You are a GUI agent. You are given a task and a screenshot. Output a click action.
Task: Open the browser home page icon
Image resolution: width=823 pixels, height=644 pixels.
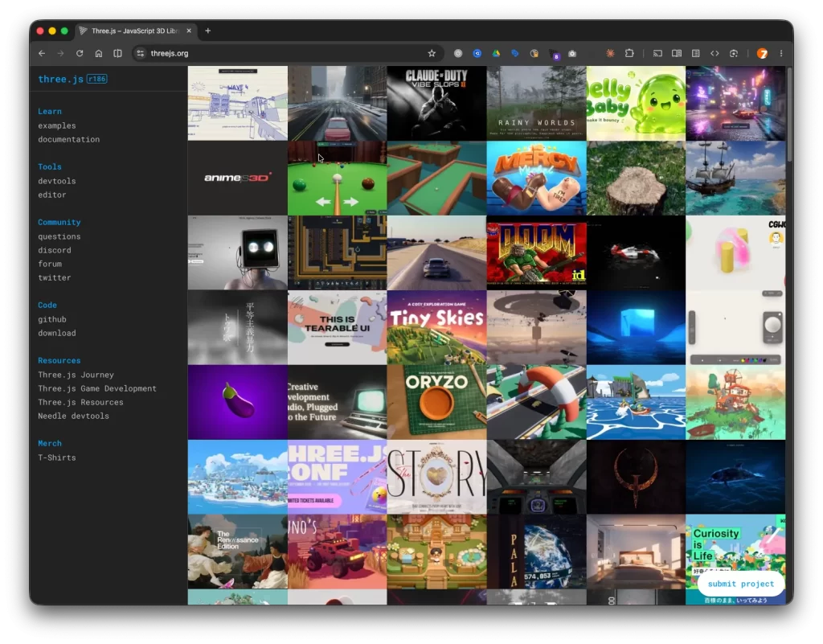click(x=99, y=53)
